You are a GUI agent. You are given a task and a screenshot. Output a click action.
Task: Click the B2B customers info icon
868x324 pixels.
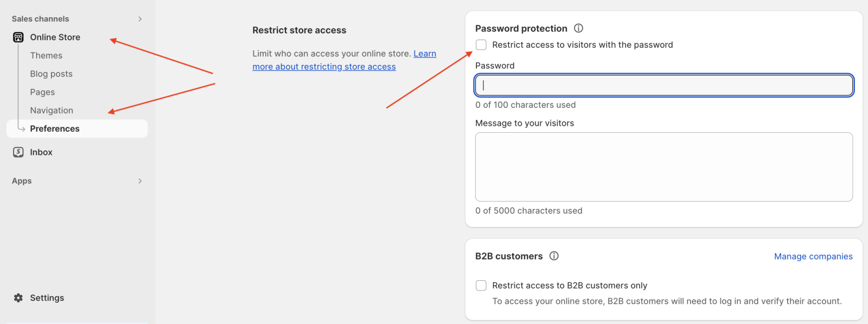tap(554, 256)
